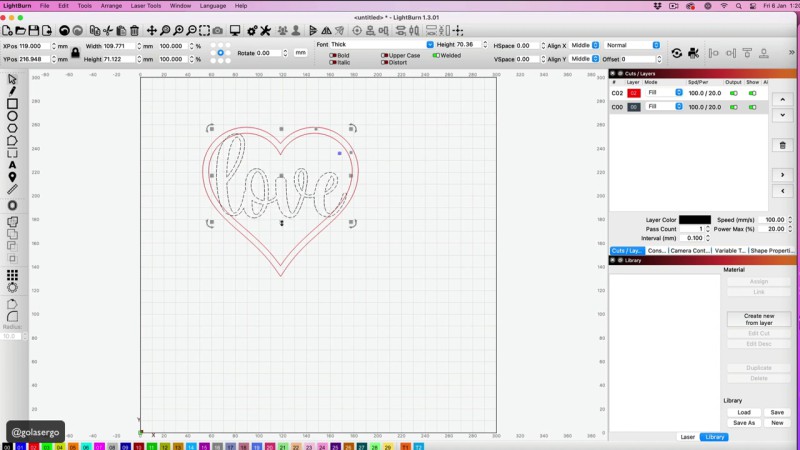Screen dimensions: 800x450
Task: Open the Laser Tools menu
Action: pos(145,6)
